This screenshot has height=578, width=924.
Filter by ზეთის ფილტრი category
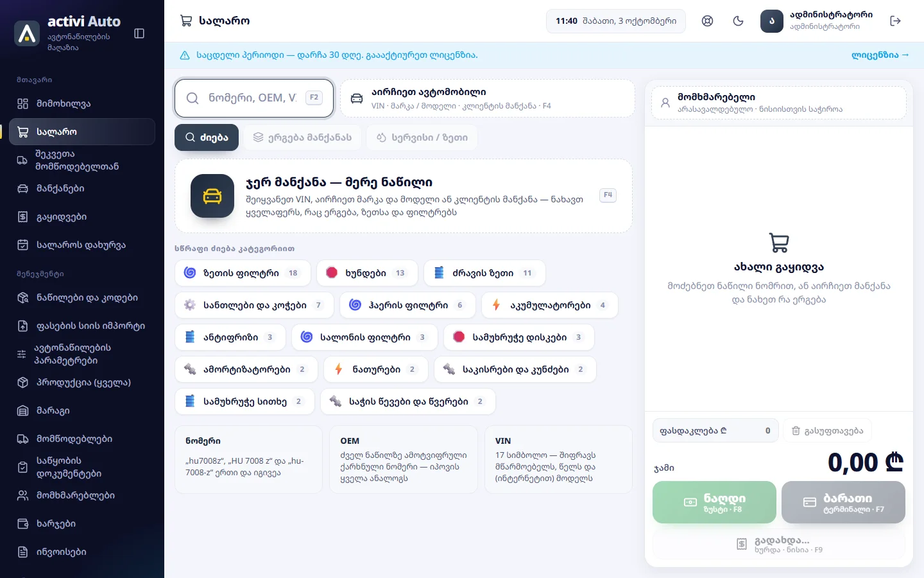(x=243, y=273)
